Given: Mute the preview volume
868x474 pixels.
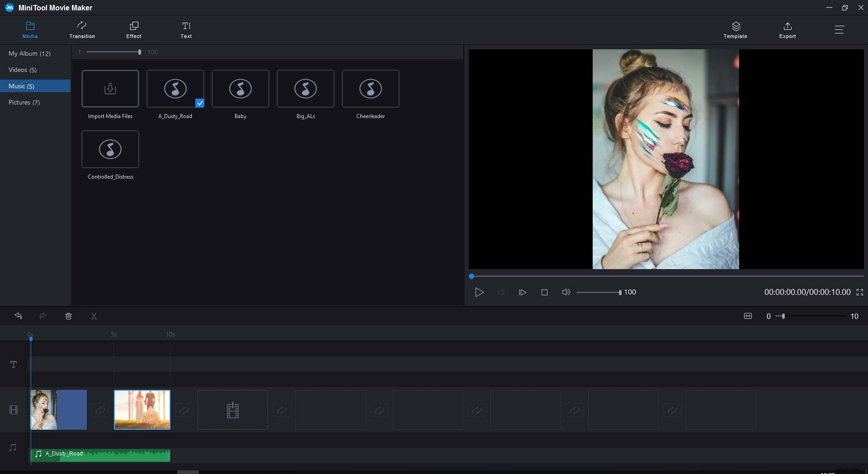Looking at the screenshot, I should click(566, 292).
